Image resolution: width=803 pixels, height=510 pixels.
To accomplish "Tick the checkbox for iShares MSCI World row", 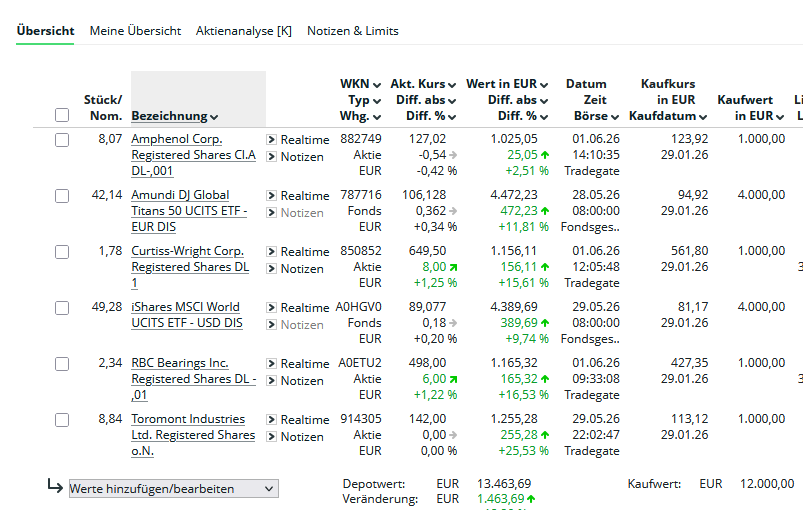I will [62, 308].
